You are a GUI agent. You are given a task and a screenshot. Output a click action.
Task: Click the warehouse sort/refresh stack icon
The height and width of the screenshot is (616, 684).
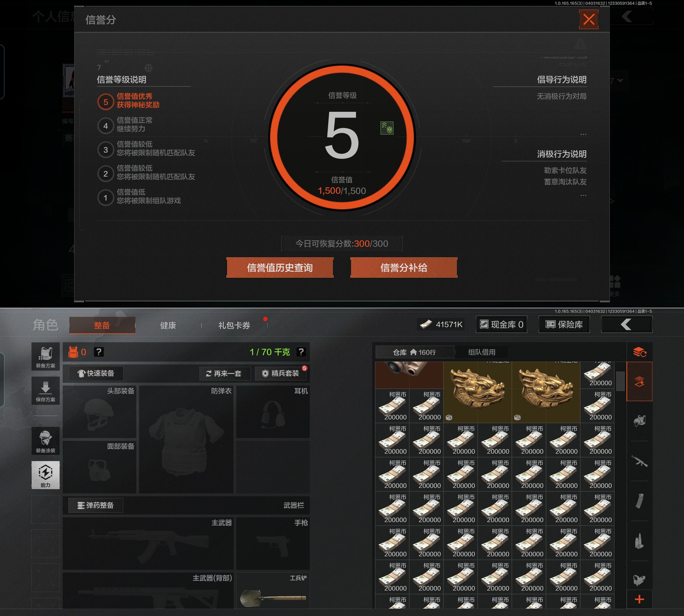pos(639,352)
